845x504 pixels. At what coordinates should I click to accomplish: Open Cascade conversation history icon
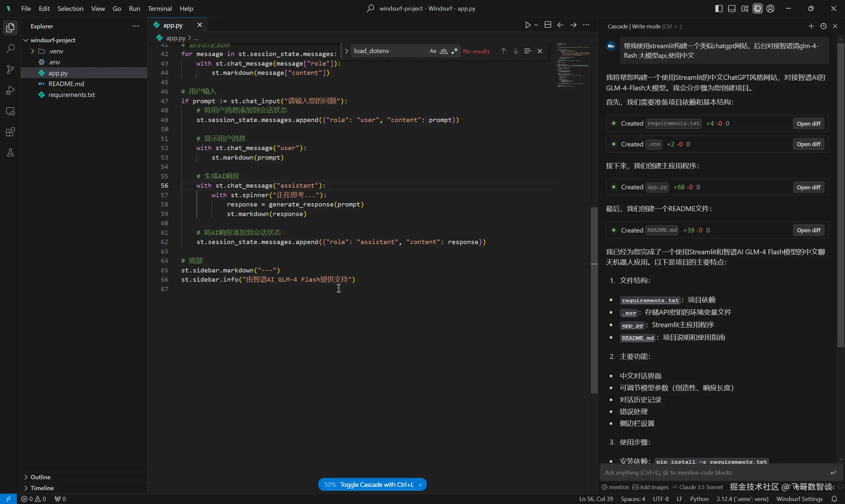click(823, 26)
